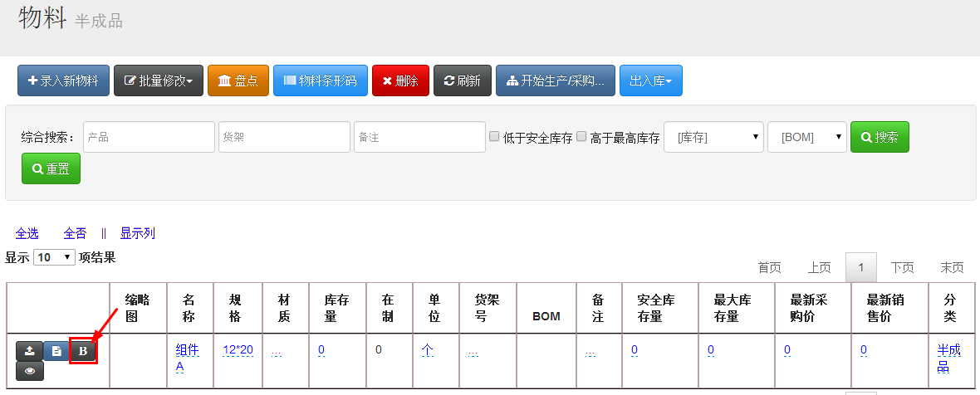Image resolution: width=980 pixels, height=395 pixels.
Task: Click the bold B (BOM) icon button
Action: pos(83,351)
